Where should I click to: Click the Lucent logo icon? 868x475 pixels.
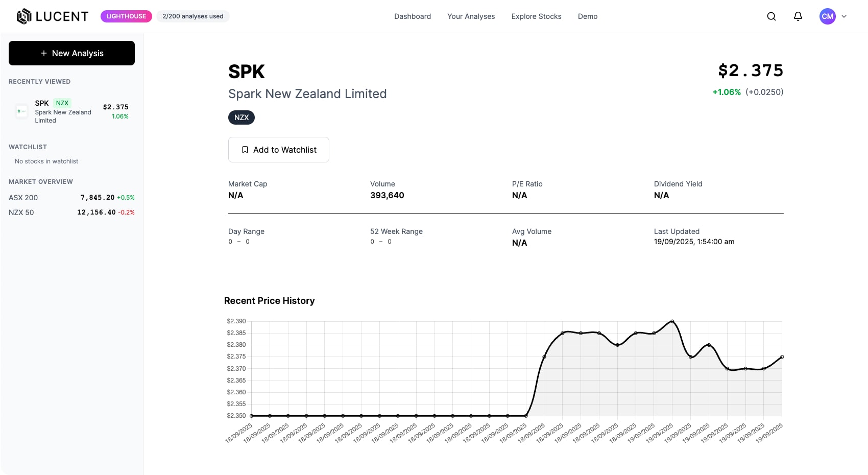coord(24,16)
